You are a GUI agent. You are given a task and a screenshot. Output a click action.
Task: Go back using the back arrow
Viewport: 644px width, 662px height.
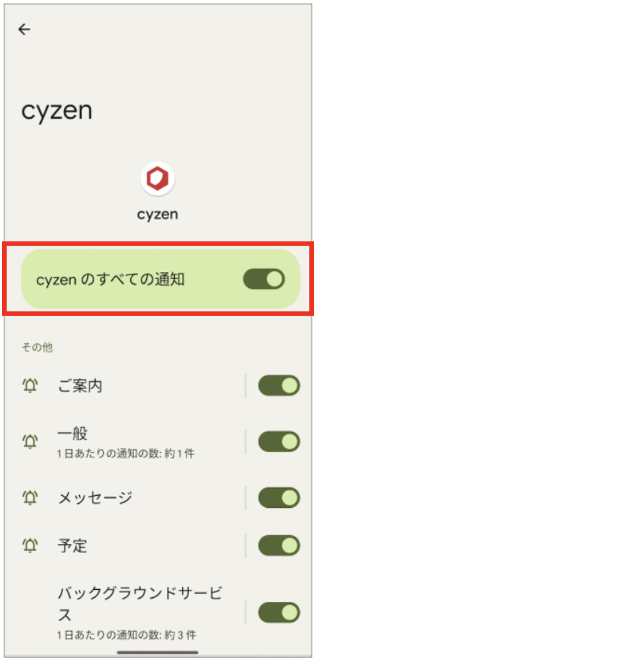coord(25,30)
